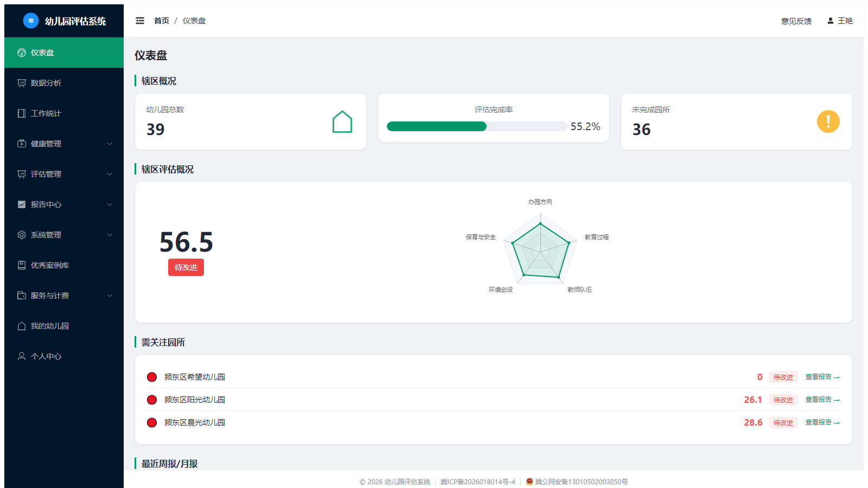Expand the 系统管理 submenu chevron
Image resolution: width=868 pixels, height=488 pixels.
pos(110,235)
